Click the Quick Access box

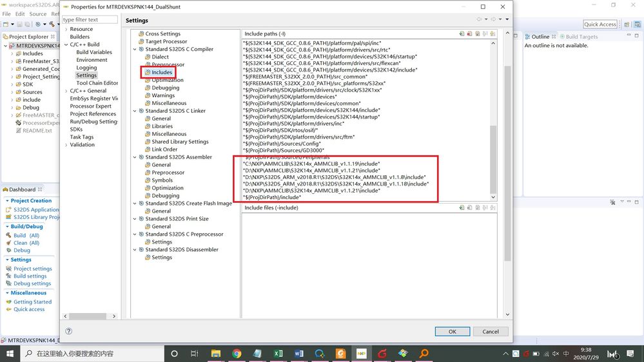(x=600, y=24)
